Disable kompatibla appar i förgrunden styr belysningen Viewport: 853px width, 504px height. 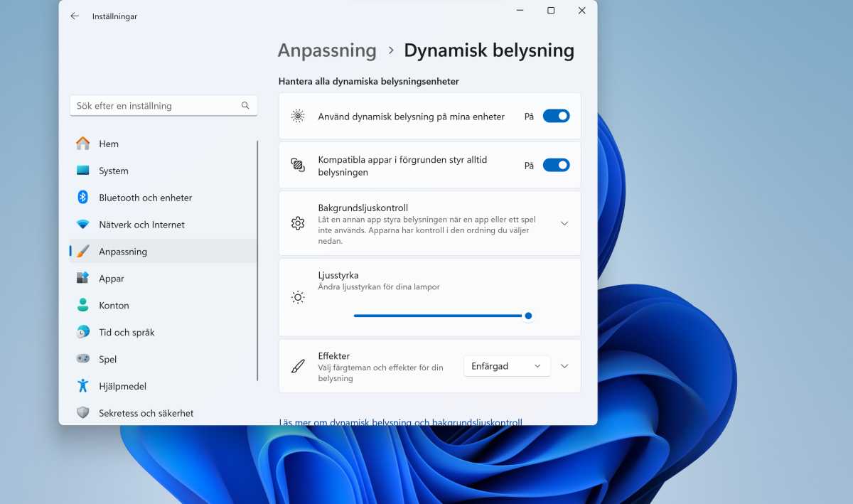click(557, 164)
